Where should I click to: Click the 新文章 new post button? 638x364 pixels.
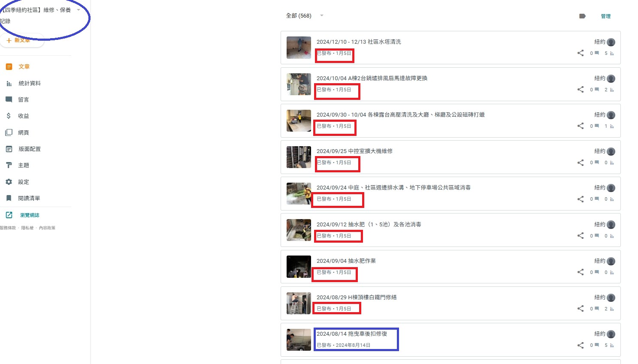tap(18, 40)
